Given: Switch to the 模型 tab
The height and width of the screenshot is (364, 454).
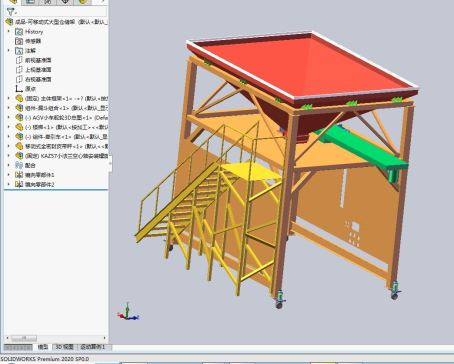Looking at the screenshot, I should click(x=43, y=347).
